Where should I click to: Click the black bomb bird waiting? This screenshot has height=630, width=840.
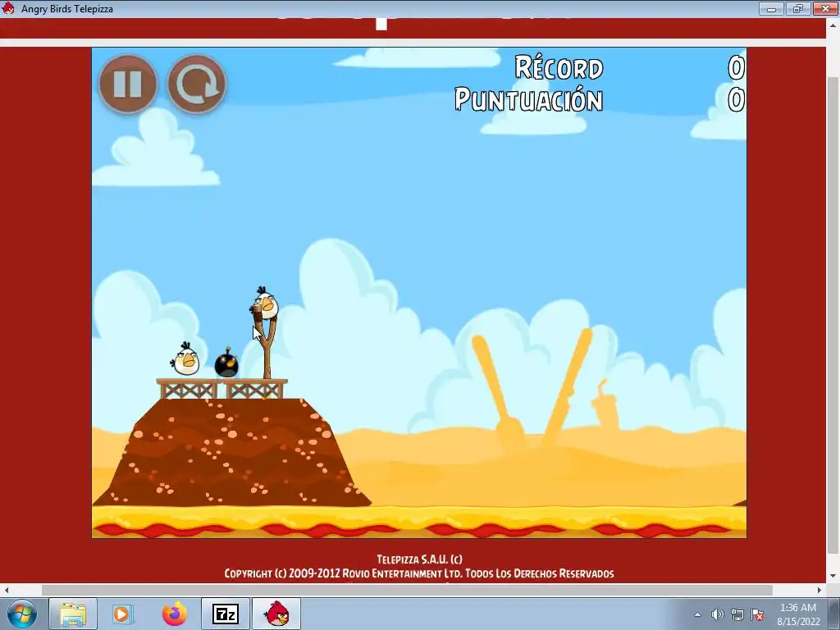coord(226,363)
